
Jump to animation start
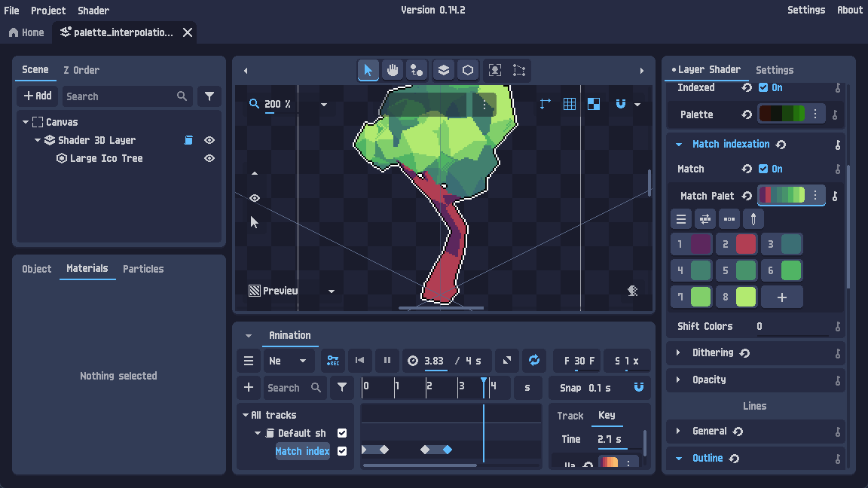pyautogui.click(x=360, y=361)
